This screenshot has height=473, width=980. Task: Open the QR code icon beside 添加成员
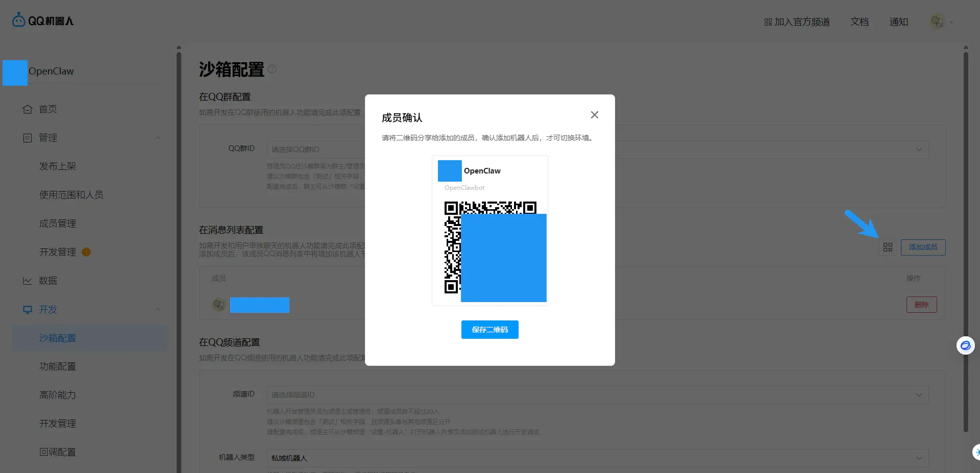click(x=888, y=247)
